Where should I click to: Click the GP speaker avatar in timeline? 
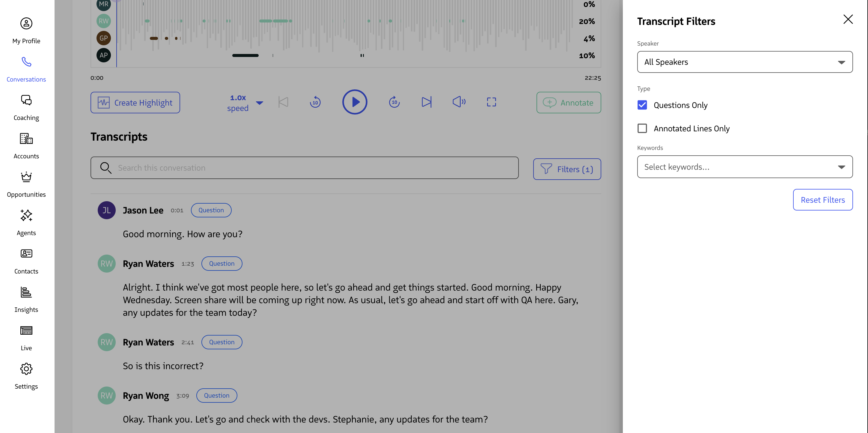point(104,38)
